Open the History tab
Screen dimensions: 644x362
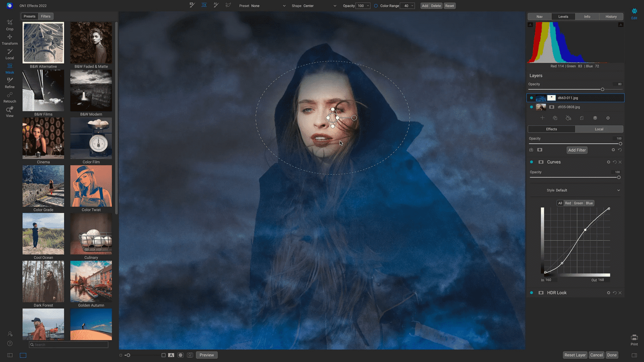coord(611,16)
